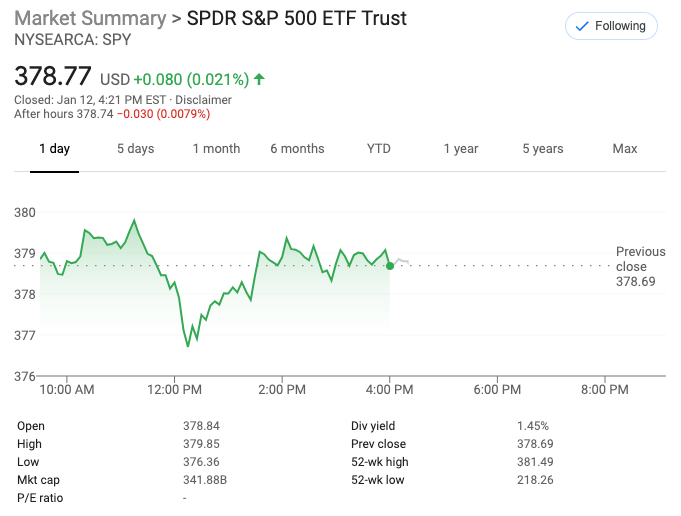Select the 1 day tab
The image size is (681, 516).
pos(54,149)
